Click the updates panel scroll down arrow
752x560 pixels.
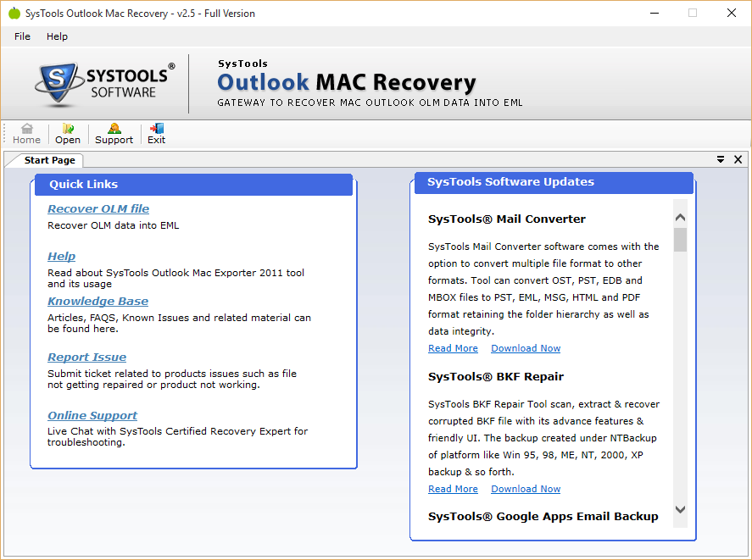click(x=680, y=510)
